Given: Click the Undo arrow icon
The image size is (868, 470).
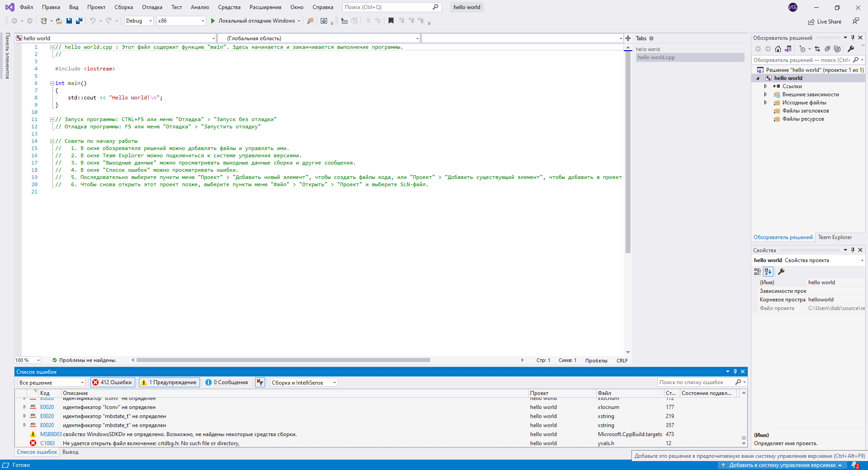Looking at the screenshot, I should click(93, 21).
